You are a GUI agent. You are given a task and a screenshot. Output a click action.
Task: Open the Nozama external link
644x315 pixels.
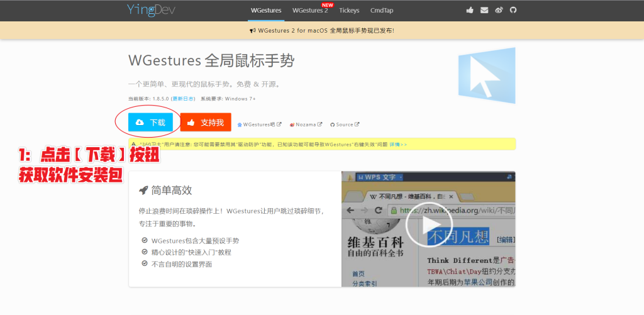306,124
